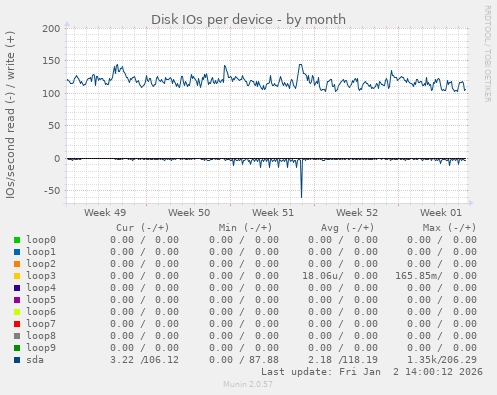
Task: Click the loop3 yellow legend swatch
Action: (x=17, y=276)
